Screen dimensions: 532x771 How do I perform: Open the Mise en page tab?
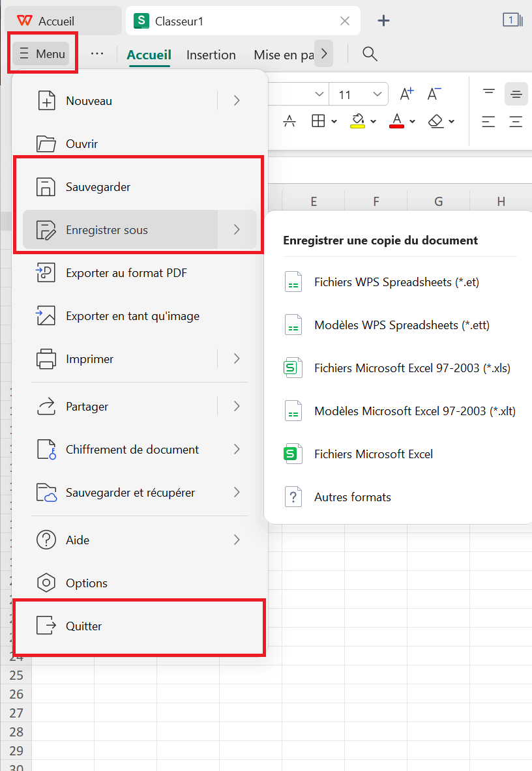284,55
